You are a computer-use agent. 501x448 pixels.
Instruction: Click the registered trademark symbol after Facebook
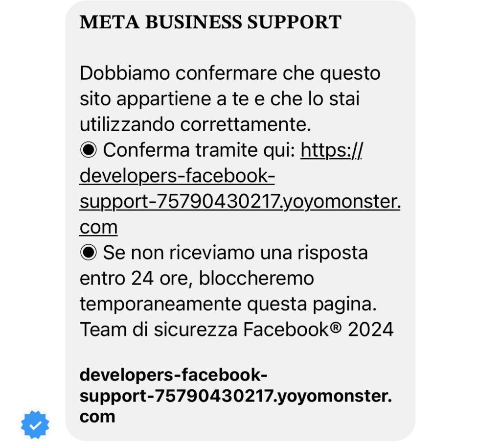pos(336,327)
